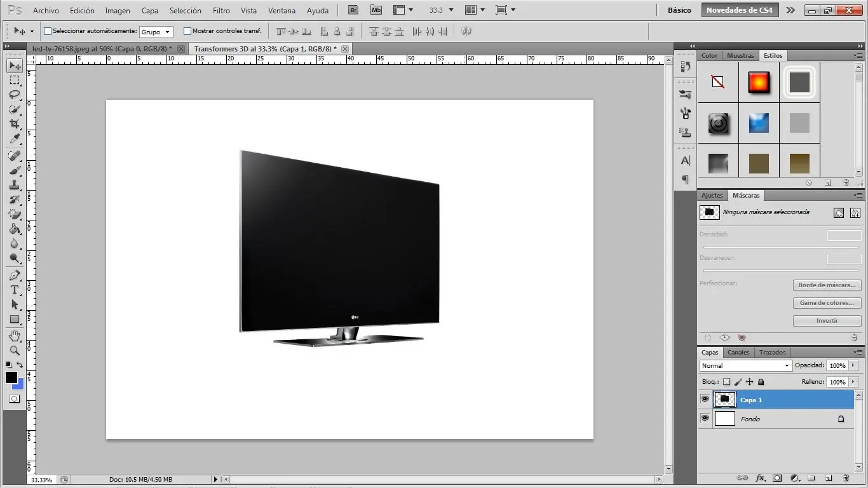Launch Bridge with the Br icon
Viewport: 868px width, 488px height.
tap(353, 10)
